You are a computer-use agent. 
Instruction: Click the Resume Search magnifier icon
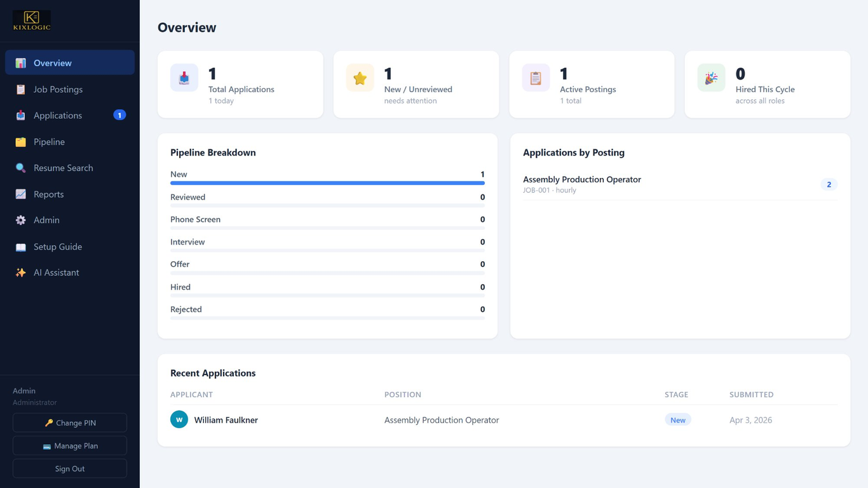coord(21,168)
